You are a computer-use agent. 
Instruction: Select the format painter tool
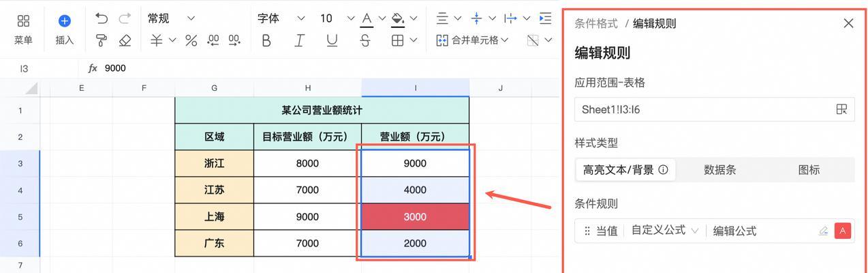tap(102, 41)
